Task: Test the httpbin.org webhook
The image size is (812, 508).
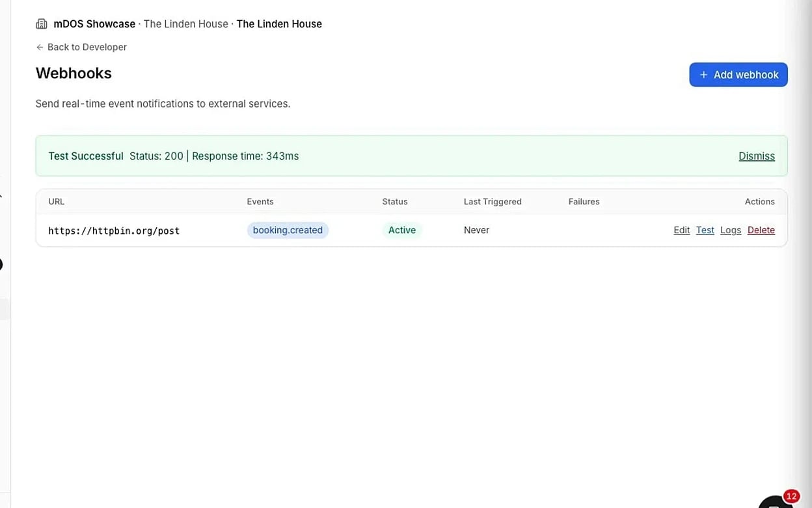Action: (705, 231)
